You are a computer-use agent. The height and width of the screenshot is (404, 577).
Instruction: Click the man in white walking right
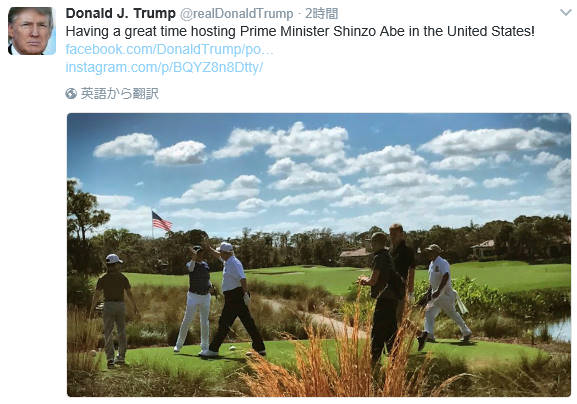(443, 293)
